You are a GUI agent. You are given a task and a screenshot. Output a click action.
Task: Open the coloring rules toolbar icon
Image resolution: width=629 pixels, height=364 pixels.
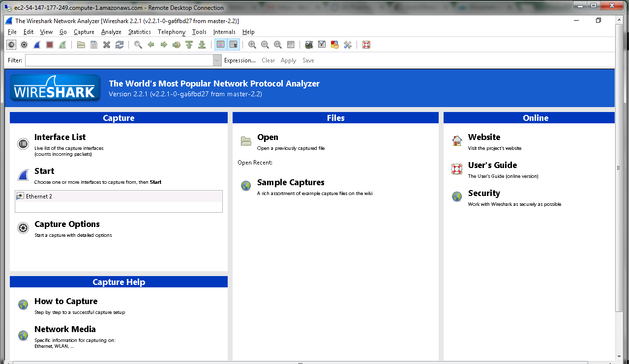pyautogui.click(x=335, y=45)
